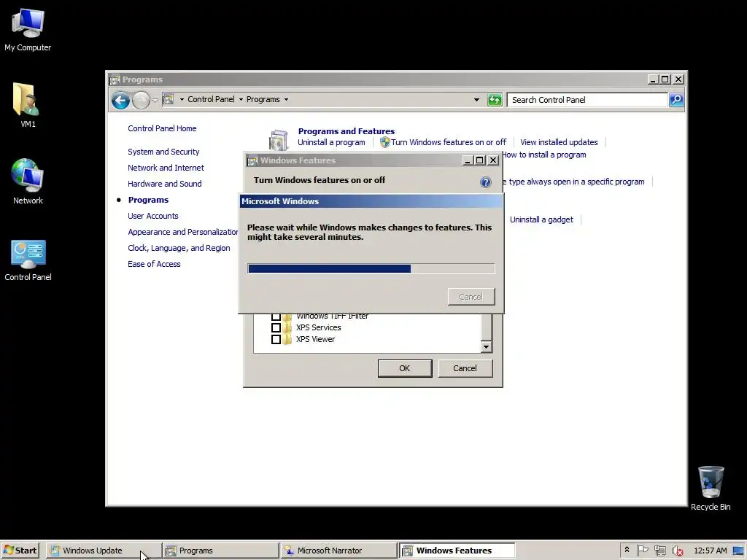Click the Action Center flag tray icon
This screenshot has height=560, width=747.
point(643,550)
